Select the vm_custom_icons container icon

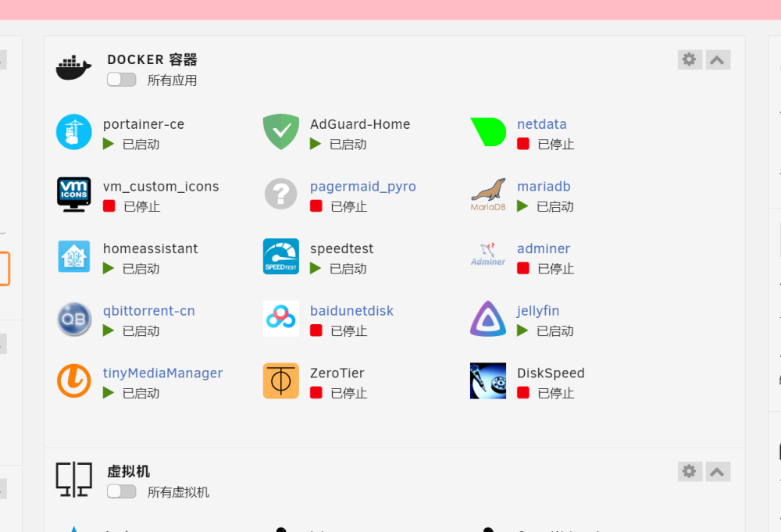[73, 195]
